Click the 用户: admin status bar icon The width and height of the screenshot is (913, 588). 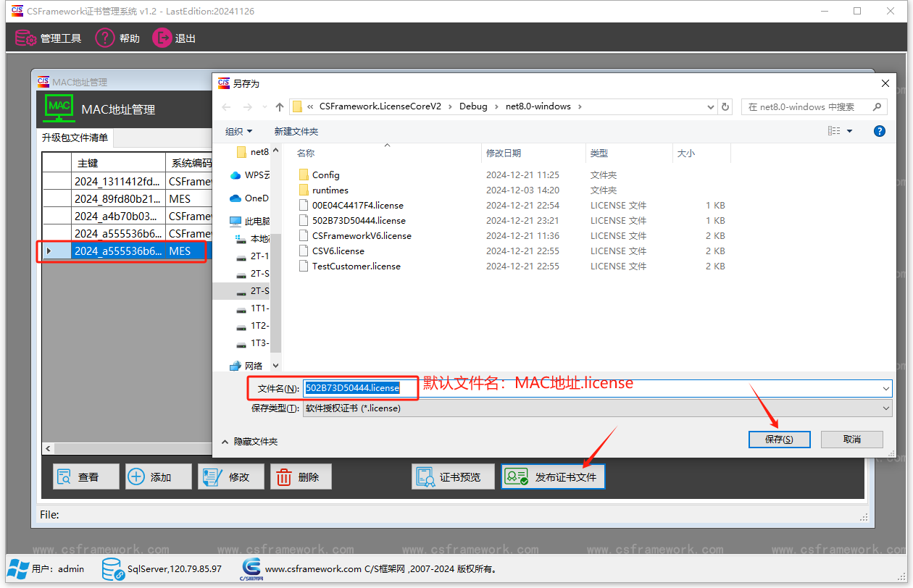20,568
